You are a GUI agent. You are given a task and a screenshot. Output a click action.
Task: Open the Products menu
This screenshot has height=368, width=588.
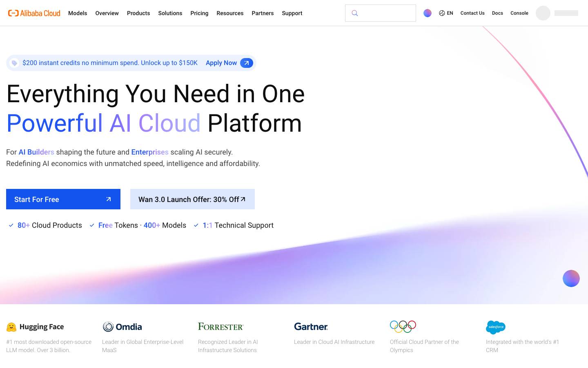click(x=138, y=13)
